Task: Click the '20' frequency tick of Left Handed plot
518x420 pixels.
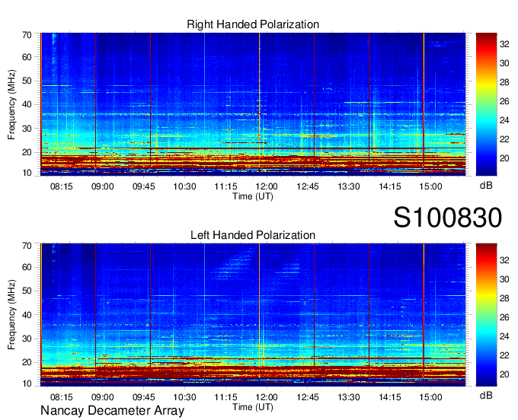Action: click(27, 362)
